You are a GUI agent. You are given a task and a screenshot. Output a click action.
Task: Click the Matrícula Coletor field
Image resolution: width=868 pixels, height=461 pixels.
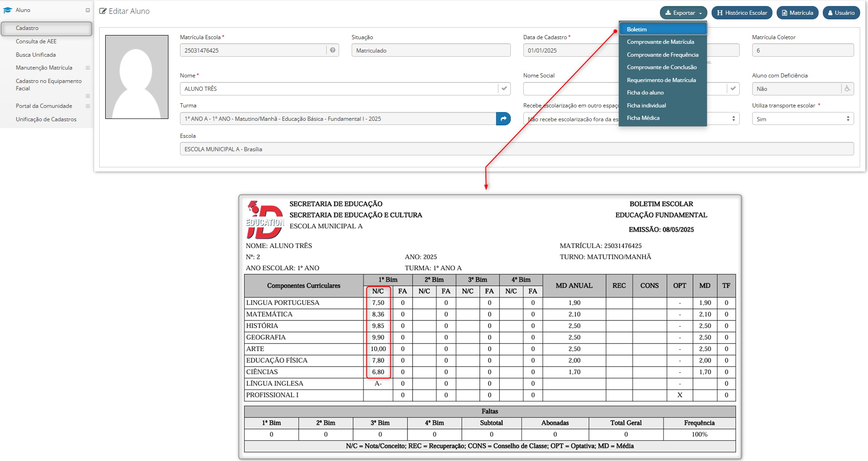(803, 50)
